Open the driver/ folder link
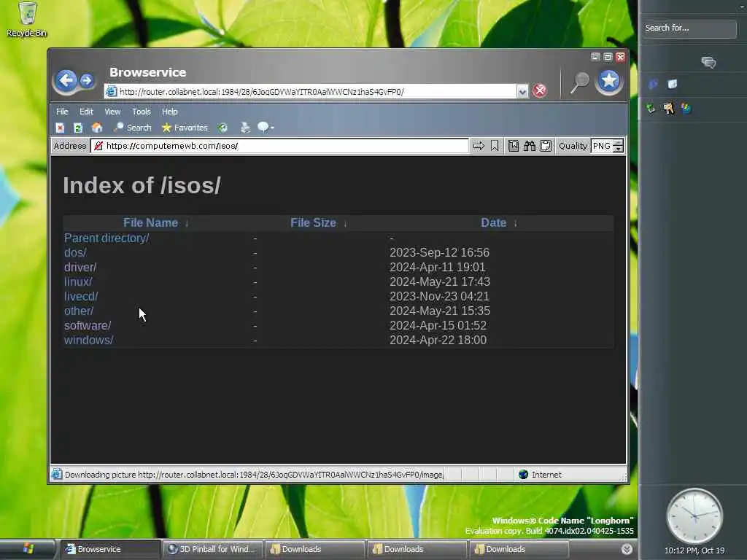The width and height of the screenshot is (747, 560). pos(80,267)
